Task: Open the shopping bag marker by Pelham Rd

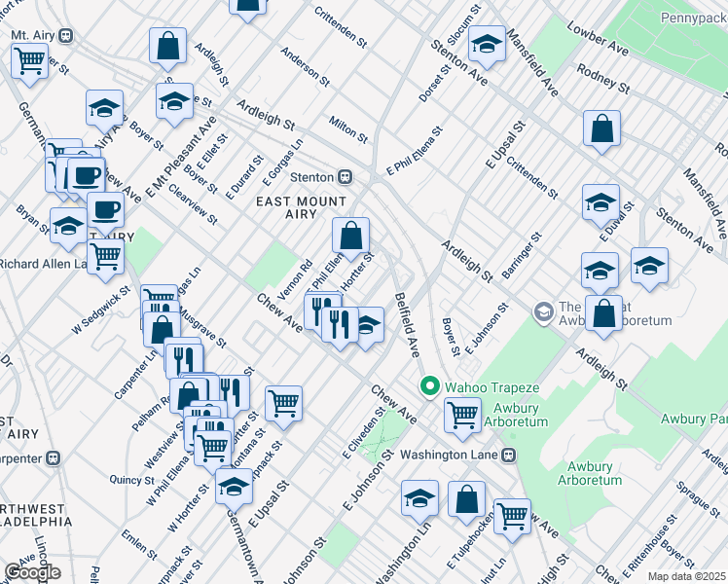Action: coord(188,398)
